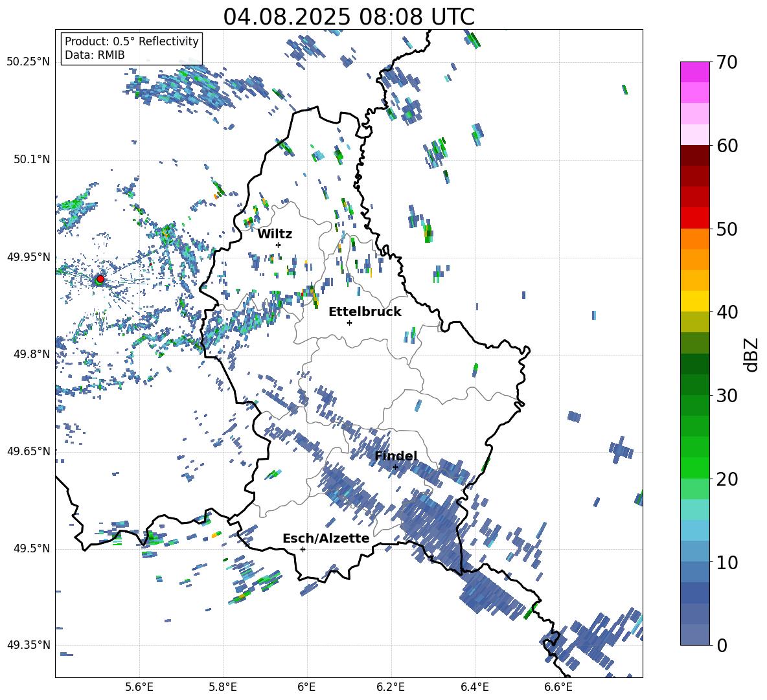Viewport: 767px width, 700px height.
Task: Click the 20 colorbar tick label
Action: click(x=727, y=479)
